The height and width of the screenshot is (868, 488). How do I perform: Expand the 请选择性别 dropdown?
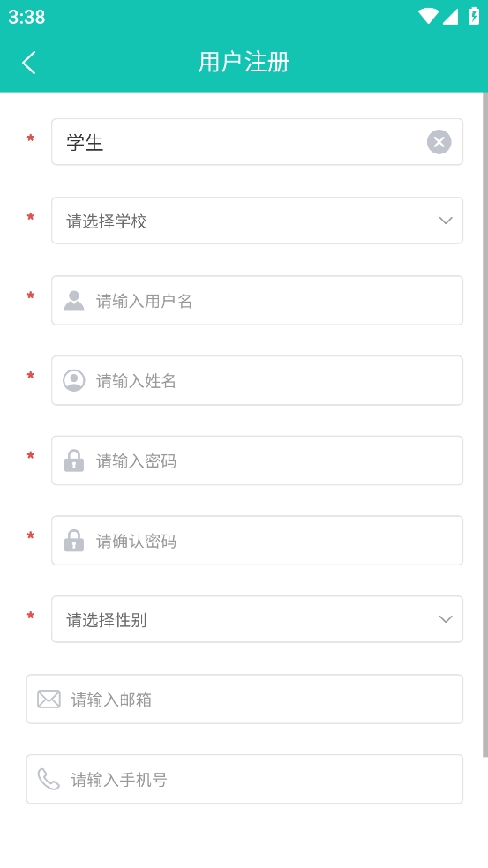click(257, 619)
